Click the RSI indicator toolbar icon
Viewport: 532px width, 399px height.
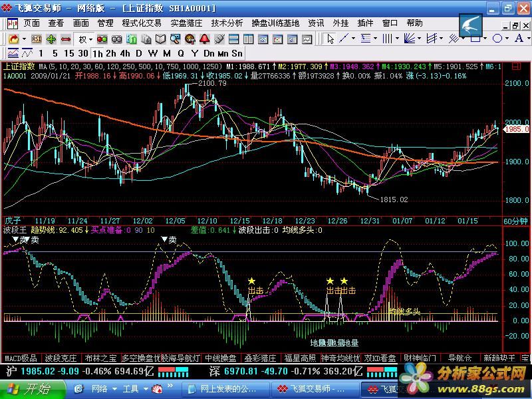[x=36, y=39]
